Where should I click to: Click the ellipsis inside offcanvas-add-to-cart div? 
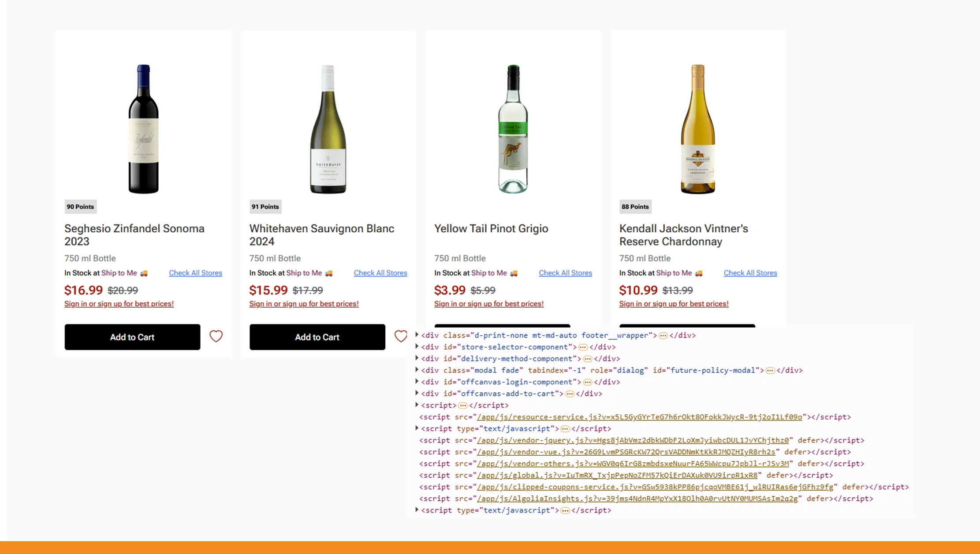(569, 394)
